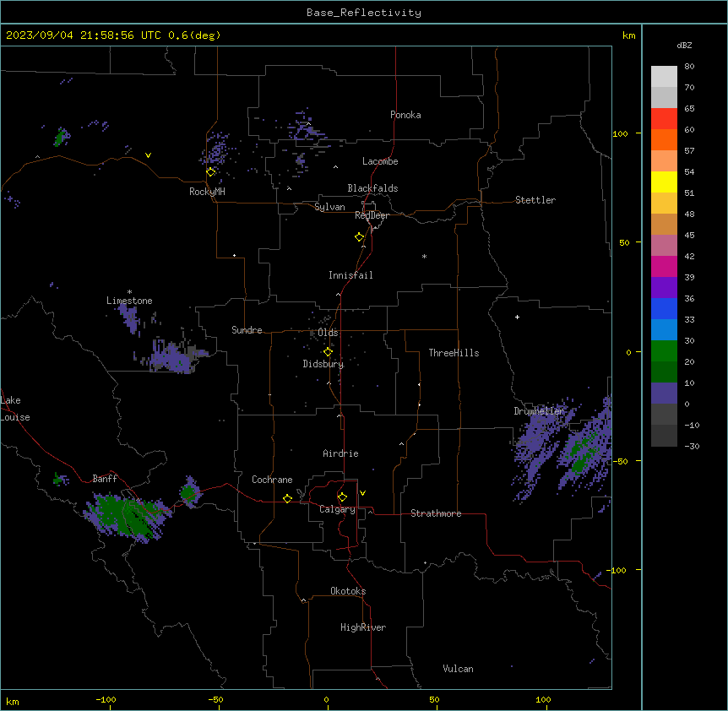Click the red 65 dBZ legend swatch
The width and height of the screenshot is (728, 711).
click(x=664, y=119)
